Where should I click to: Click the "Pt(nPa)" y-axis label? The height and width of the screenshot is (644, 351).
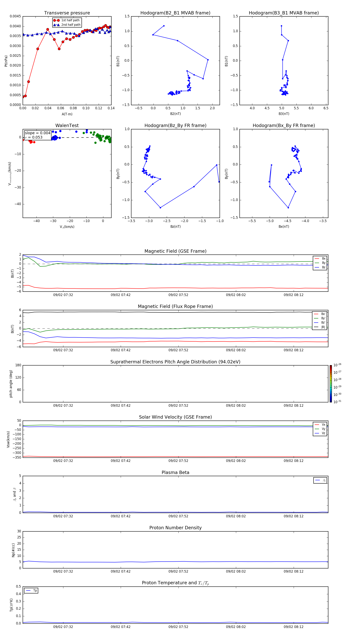pos(6,61)
